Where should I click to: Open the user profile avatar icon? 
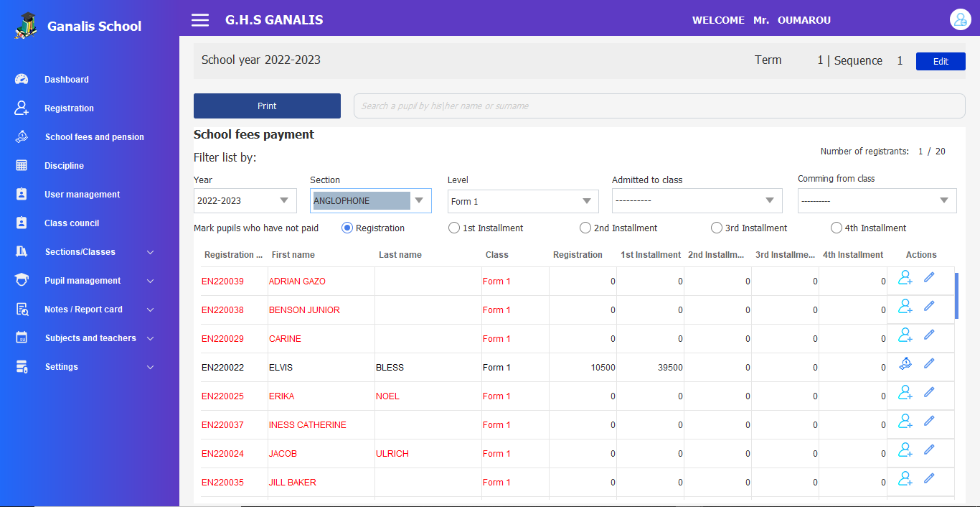[960, 19]
